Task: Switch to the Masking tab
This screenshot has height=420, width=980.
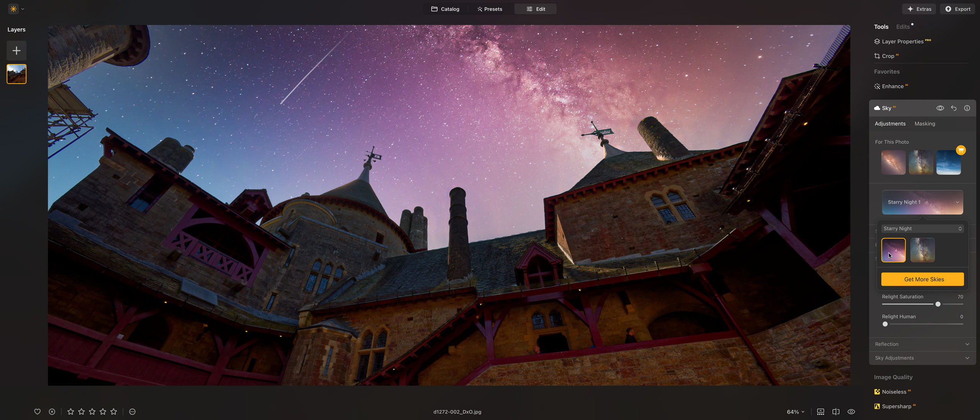Action: tap(924, 124)
